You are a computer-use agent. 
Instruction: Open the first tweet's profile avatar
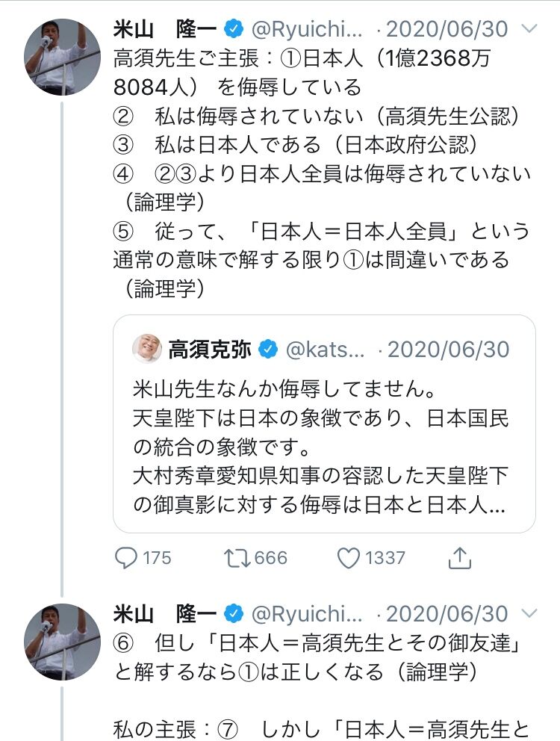click(x=63, y=57)
